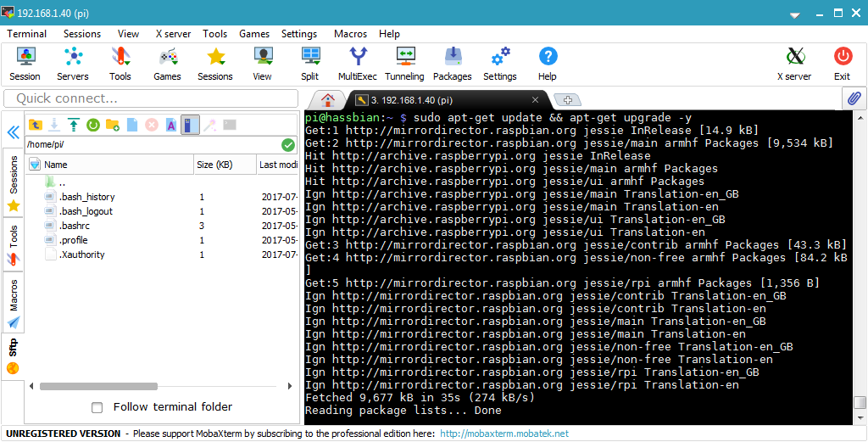The height and width of the screenshot is (442, 868).
Task: Refresh the SFTP folder listing
Action: click(92, 126)
